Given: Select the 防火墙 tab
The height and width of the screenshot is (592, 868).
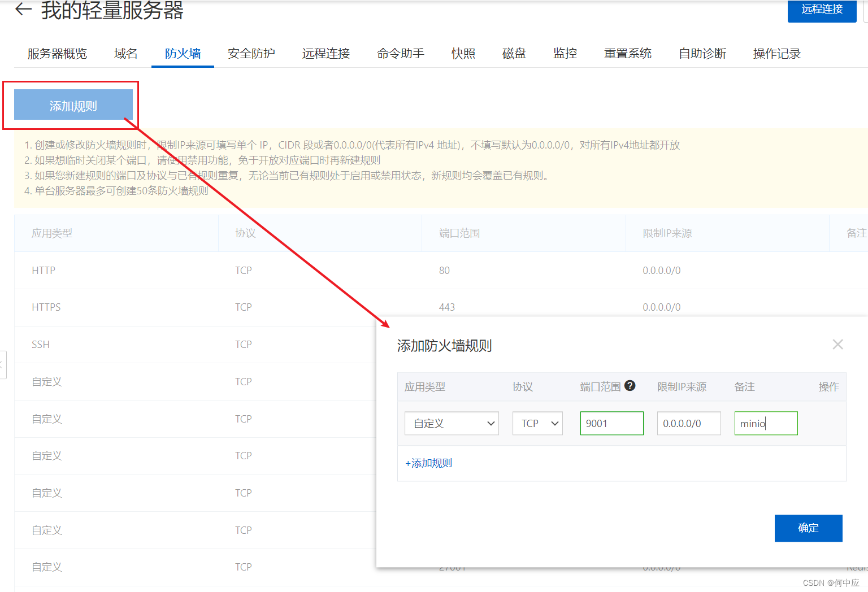Looking at the screenshot, I should [183, 54].
